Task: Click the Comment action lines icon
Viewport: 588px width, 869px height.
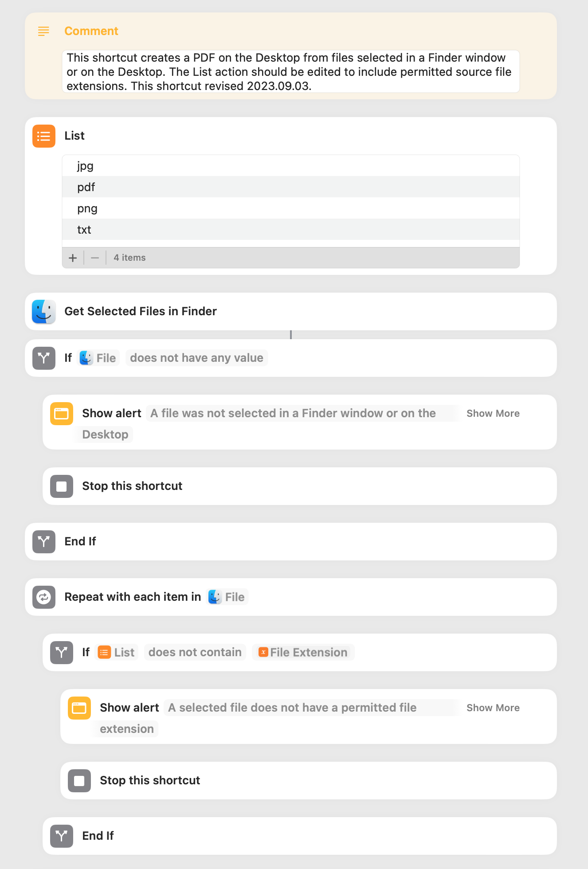Action: [43, 31]
